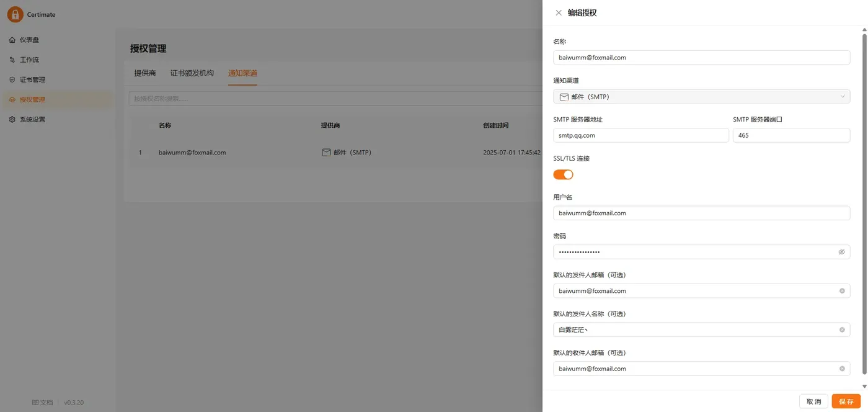Switch to the 证书颁发机构 tab
The width and height of the screenshot is (868, 412).
[192, 73]
